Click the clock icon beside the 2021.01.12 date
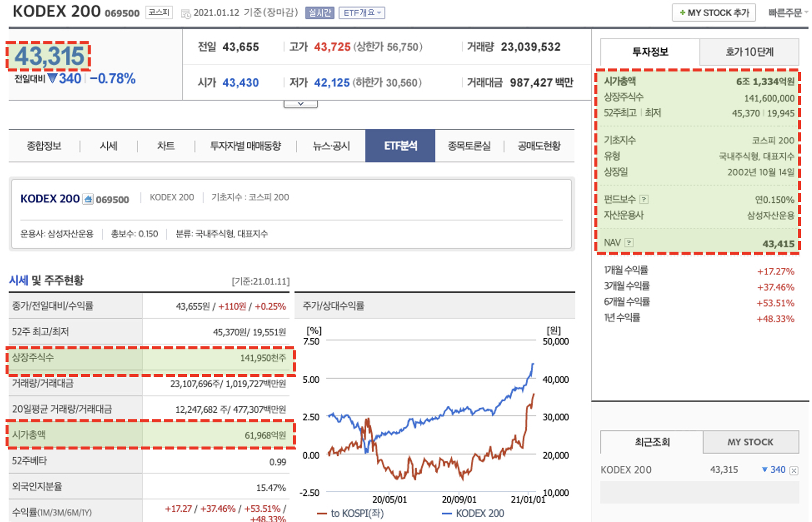Viewport: 812px width, 522px height. [186, 14]
